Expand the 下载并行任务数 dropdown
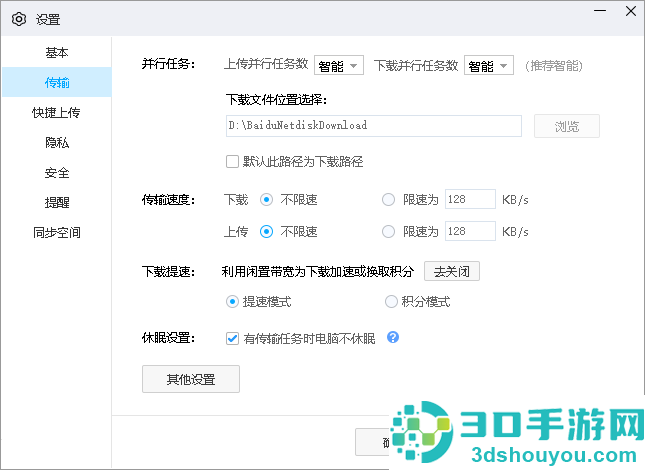 tap(489, 65)
